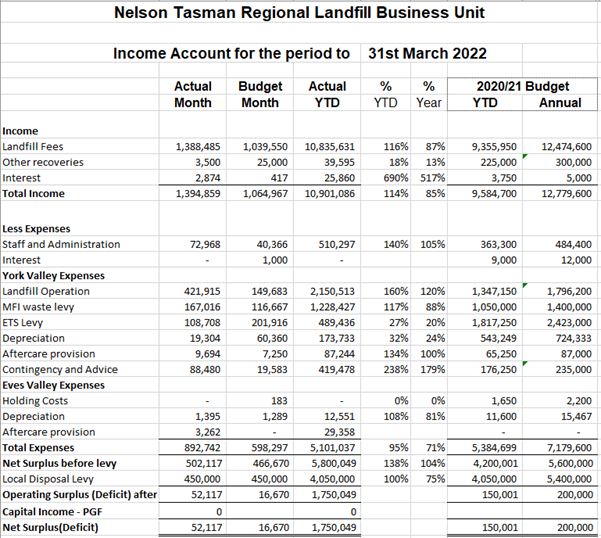Select the 'Net Surplus(Deficit)' row label
The height and width of the screenshot is (538, 601).
(50, 528)
